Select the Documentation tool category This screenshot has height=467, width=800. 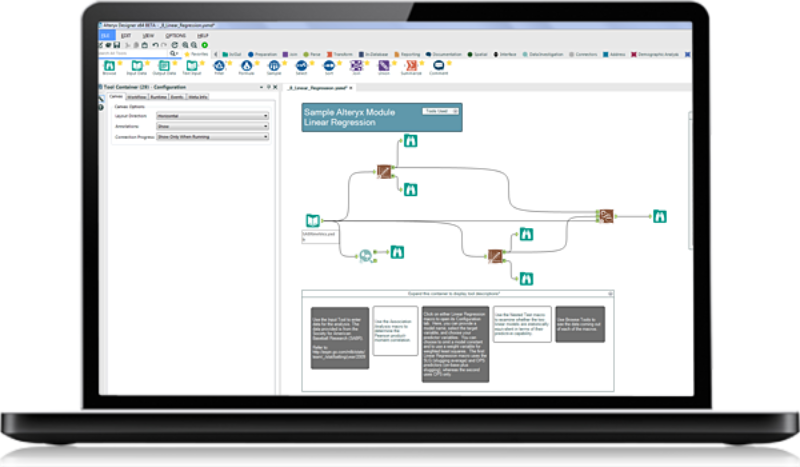tap(444, 54)
